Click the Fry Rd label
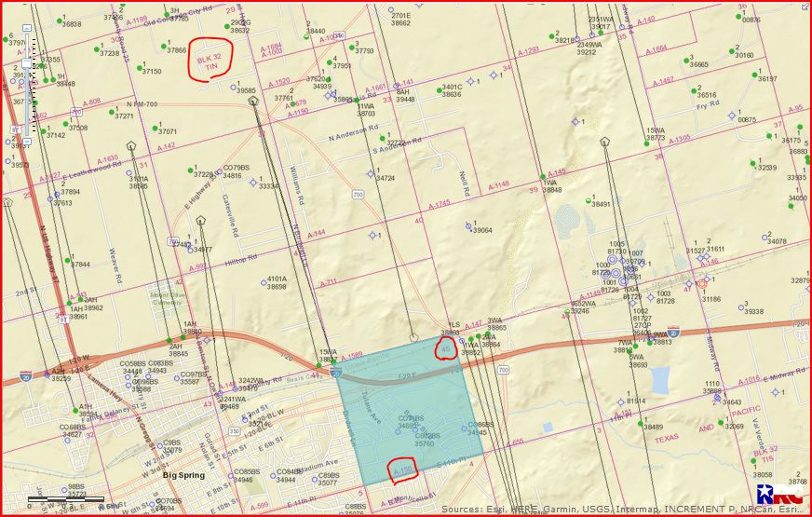The width and height of the screenshot is (812, 517). click(708, 104)
